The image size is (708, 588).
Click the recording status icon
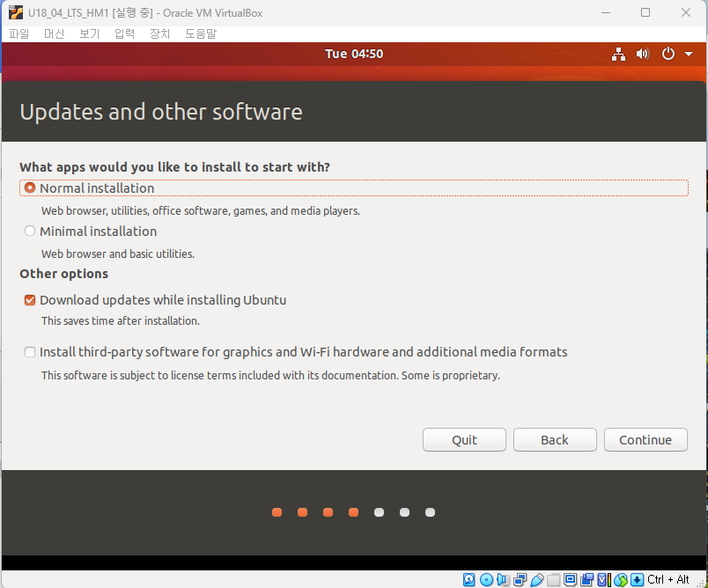click(587, 579)
